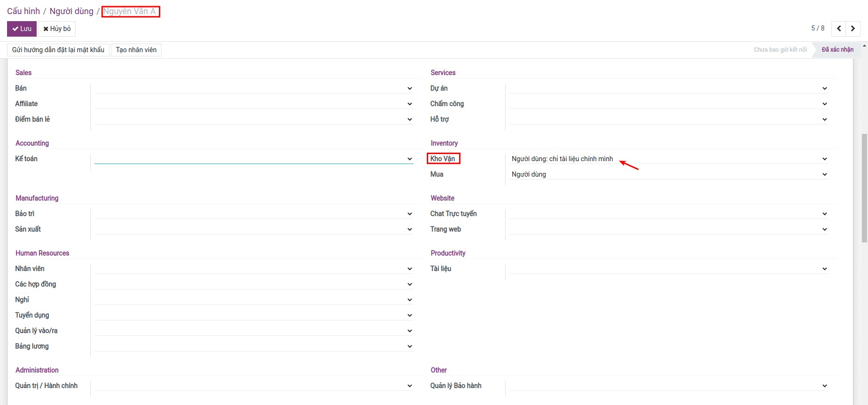This screenshot has height=405, width=868.
Task: Click the next record arrow icon
Action: point(853,29)
